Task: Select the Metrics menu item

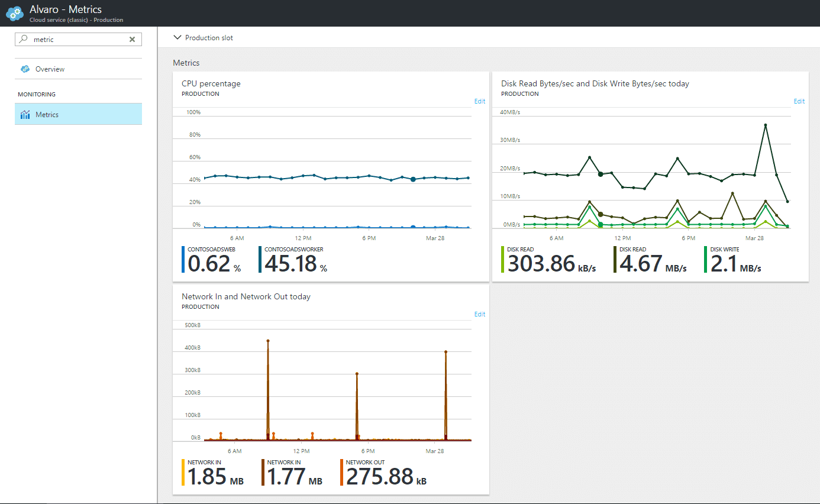Action: (78, 114)
